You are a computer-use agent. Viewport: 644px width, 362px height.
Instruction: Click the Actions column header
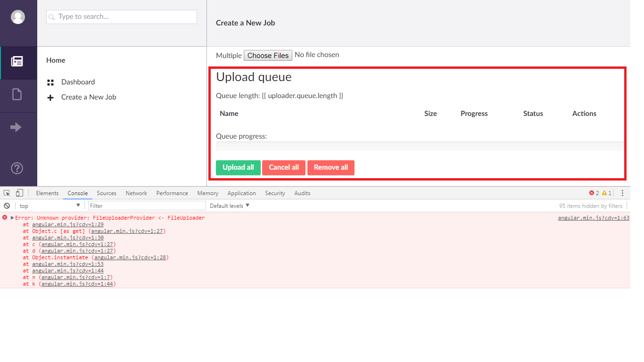(584, 114)
